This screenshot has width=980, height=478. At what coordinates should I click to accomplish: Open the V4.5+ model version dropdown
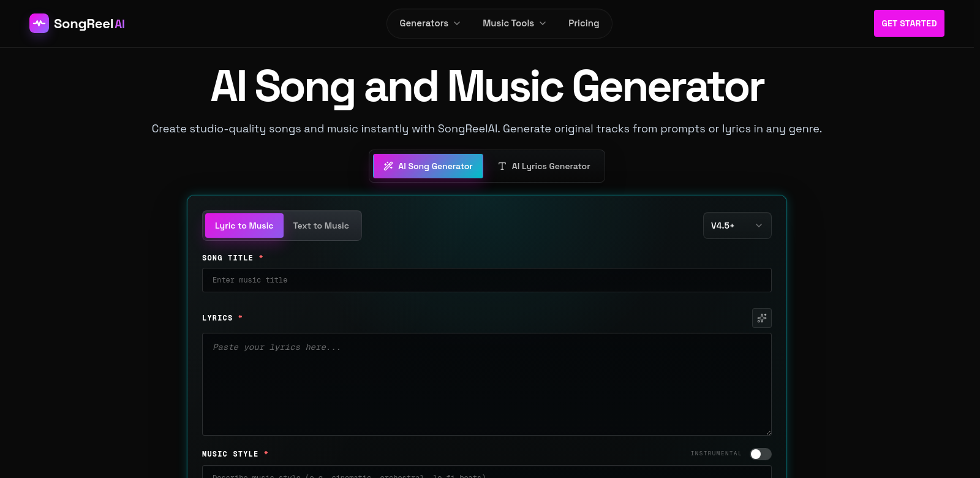(x=737, y=226)
